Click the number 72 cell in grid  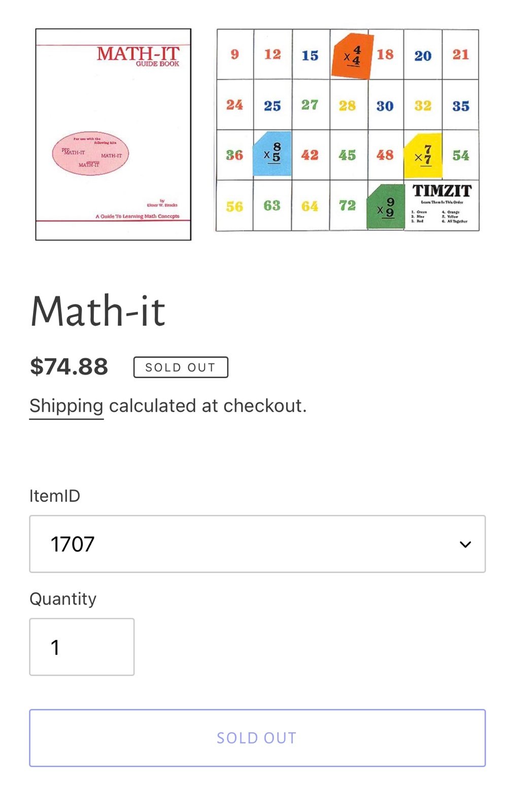(348, 206)
